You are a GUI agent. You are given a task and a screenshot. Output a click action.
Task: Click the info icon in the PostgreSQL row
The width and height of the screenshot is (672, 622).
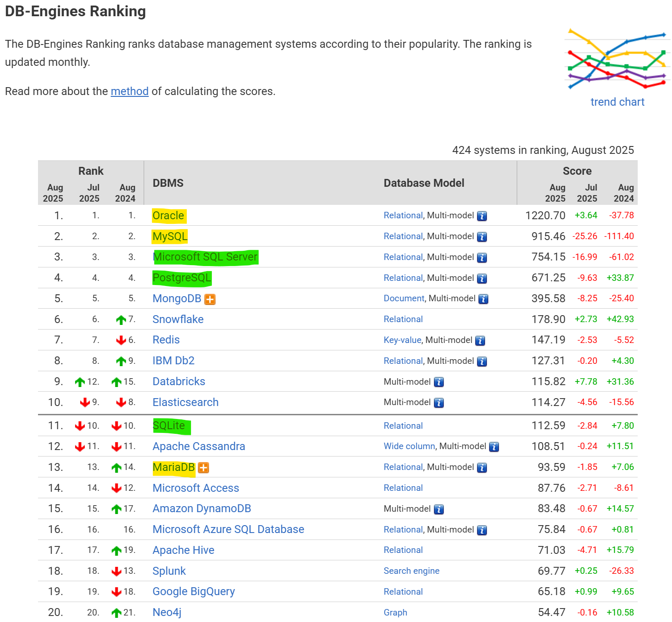(x=482, y=279)
